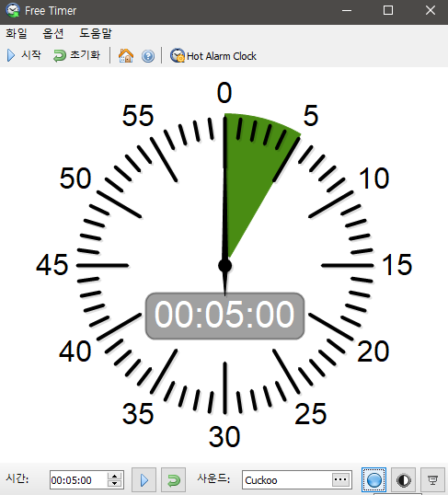Click the number 50 on the dial
This screenshot has height=495, width=448.
coord(75,178)
